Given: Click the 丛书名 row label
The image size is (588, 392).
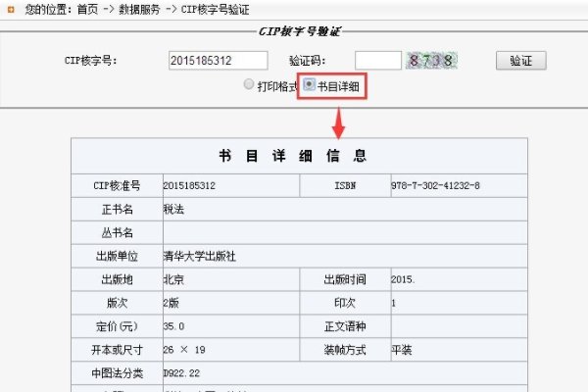Looking at the screenshot, I should coord(118,232).
